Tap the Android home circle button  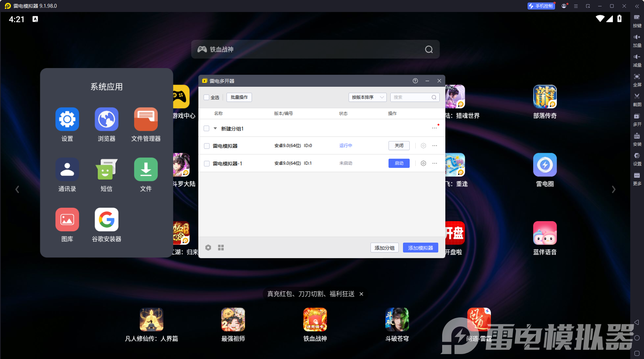(637, 338)
